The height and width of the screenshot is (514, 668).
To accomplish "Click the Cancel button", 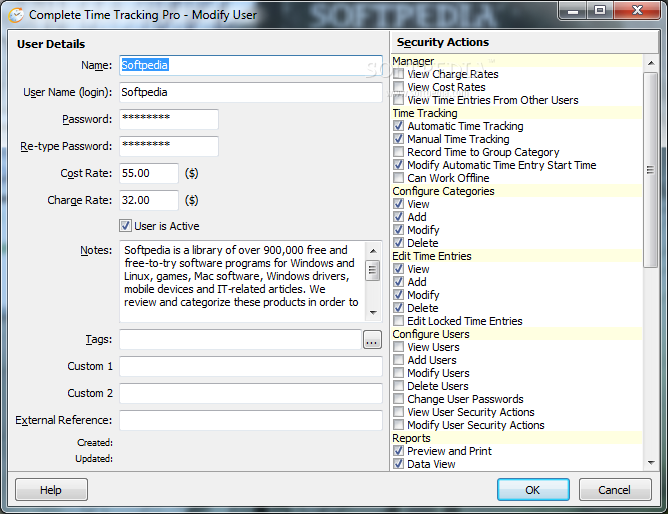I will [615, 490].
